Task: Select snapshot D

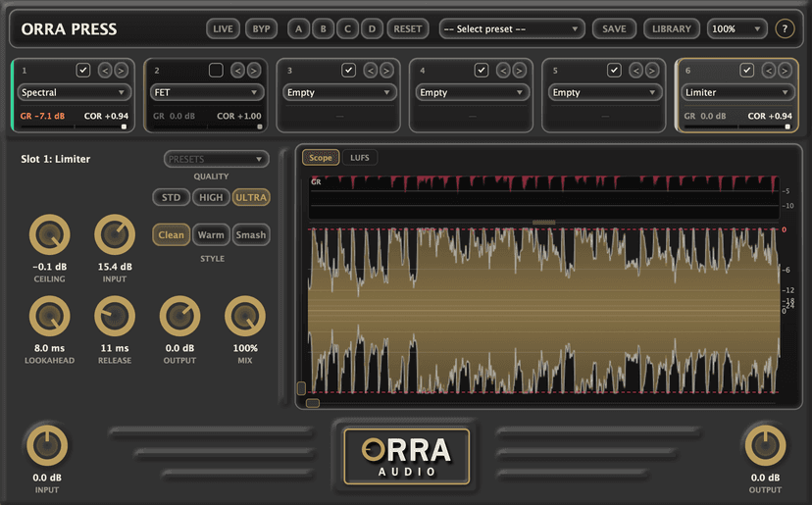Action: click(x=372, y=29)
